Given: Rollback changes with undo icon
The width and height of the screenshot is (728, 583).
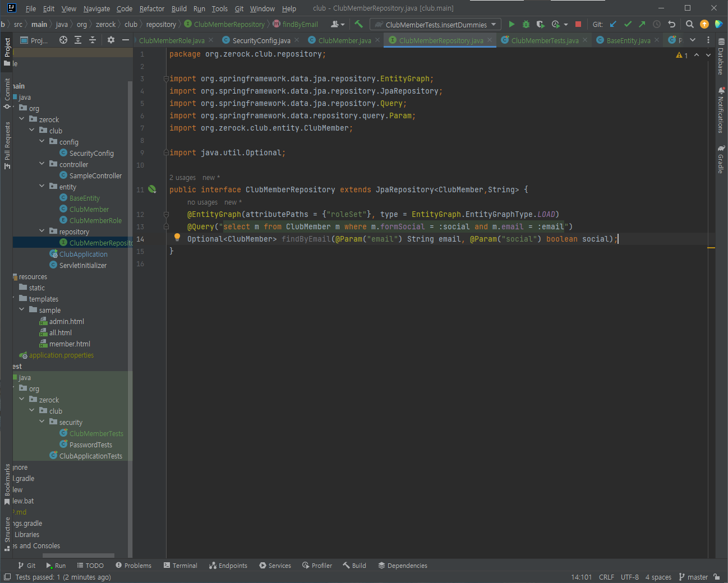Looking at the screenshot, I should pyautogui.click(x=671, y=24).
